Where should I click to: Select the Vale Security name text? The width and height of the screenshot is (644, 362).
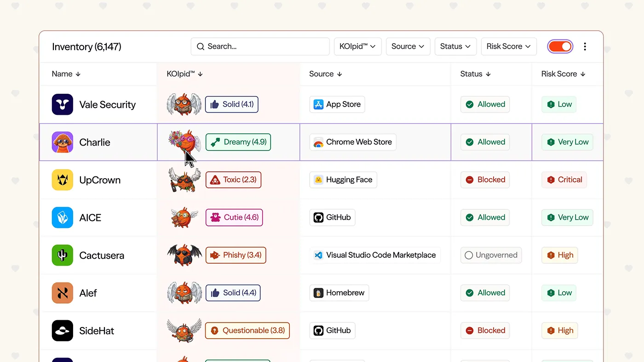pyautogui.click(x=108, y=105)
